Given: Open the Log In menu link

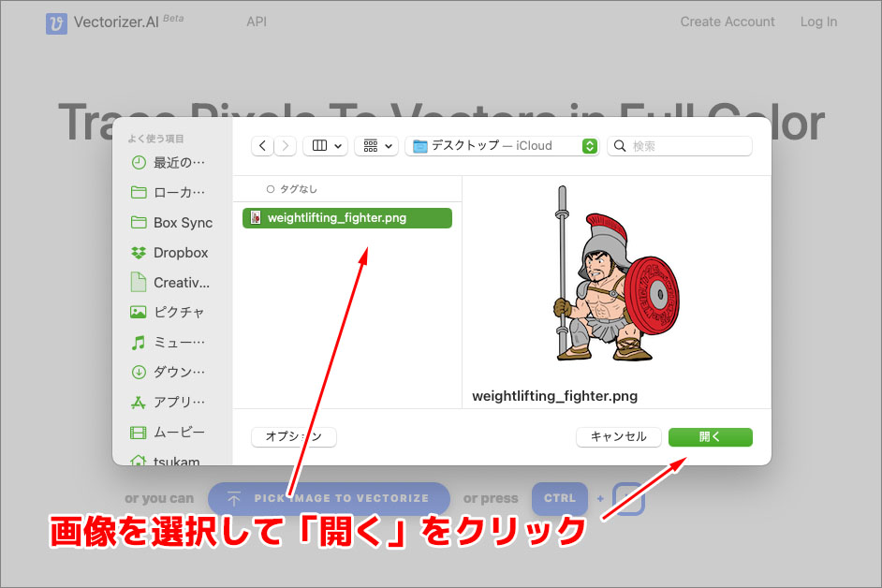Looking at the screenshot, I should click(817, 22).
